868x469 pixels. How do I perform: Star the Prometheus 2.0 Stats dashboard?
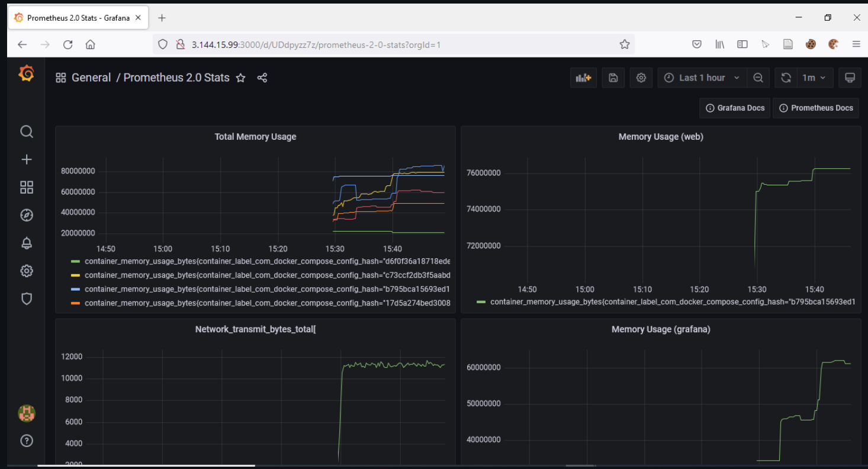click(240, 78)
